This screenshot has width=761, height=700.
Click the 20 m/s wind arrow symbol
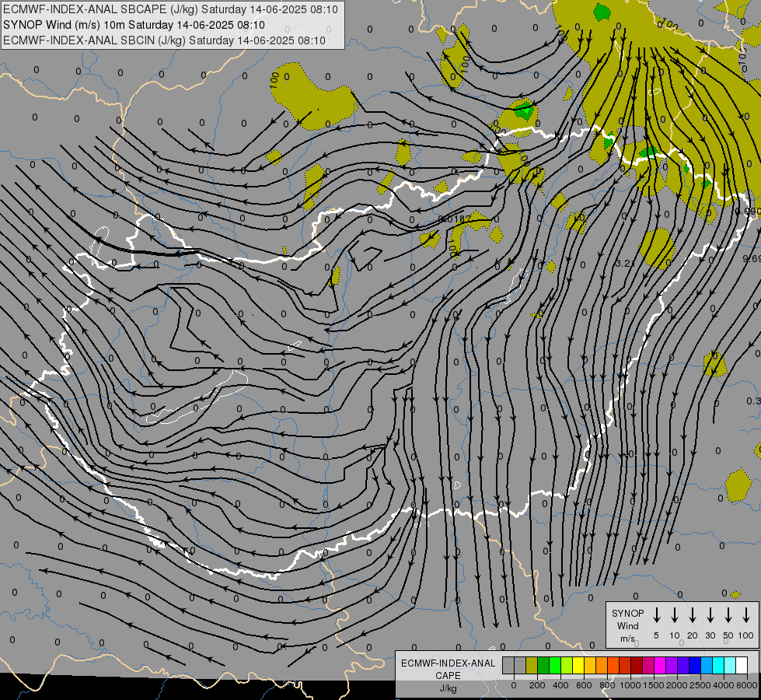(692, 614)
